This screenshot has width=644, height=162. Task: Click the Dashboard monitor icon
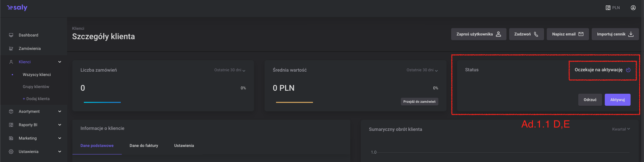tap(11, 35)
